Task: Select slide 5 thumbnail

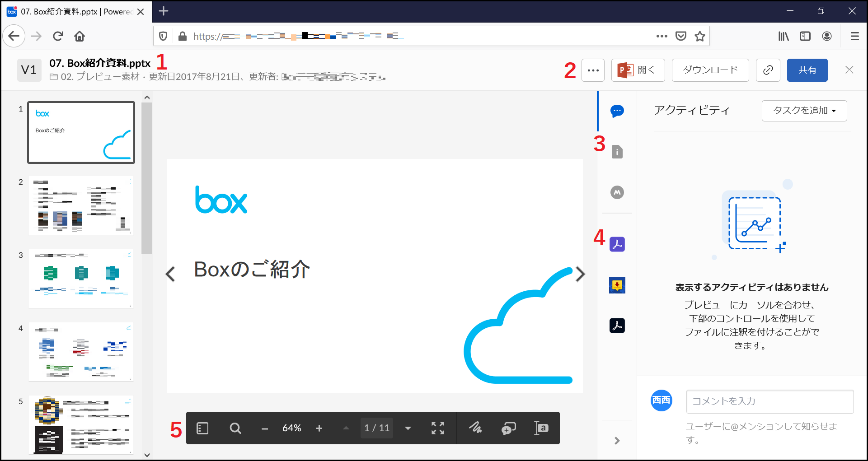Action: pyautogui.click(x=81, y=425)
